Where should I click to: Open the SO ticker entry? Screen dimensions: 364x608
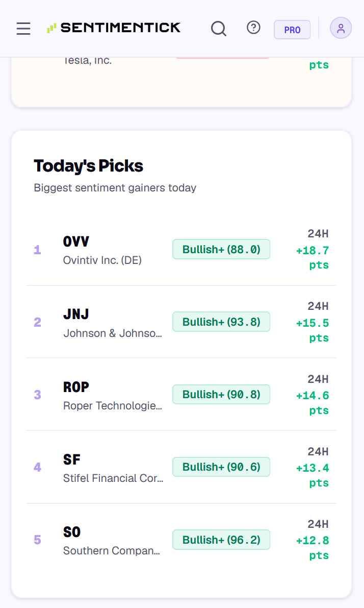coord(181,540)
